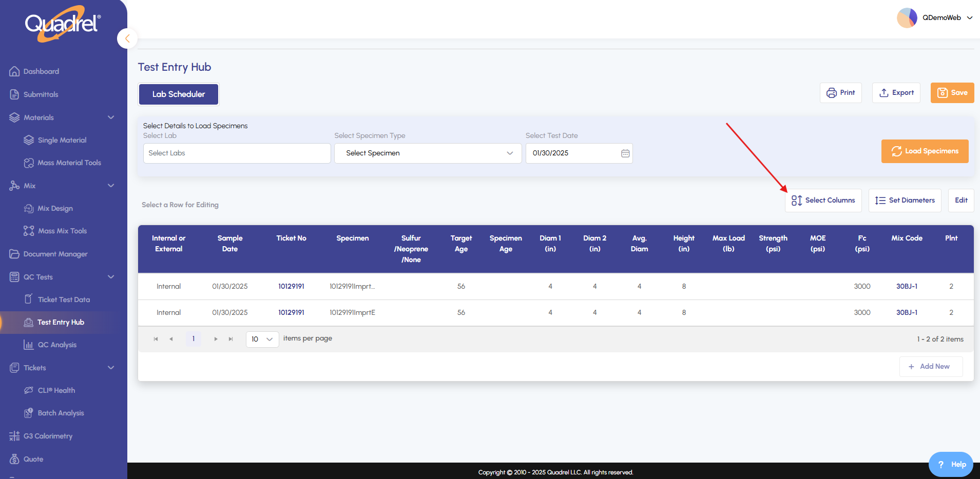
Task: Go to the next page arrow
Action: pyautogui.click(x=216, y=339)
